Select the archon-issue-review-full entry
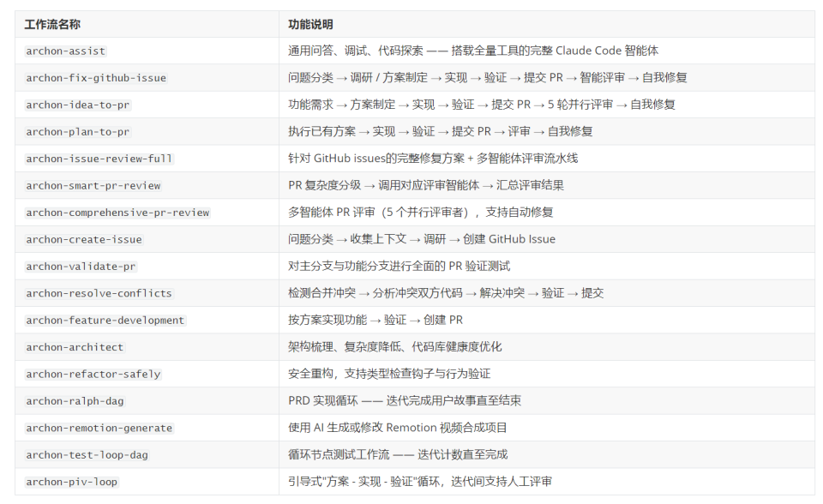 pyautogui.click(x=99, y=159)
